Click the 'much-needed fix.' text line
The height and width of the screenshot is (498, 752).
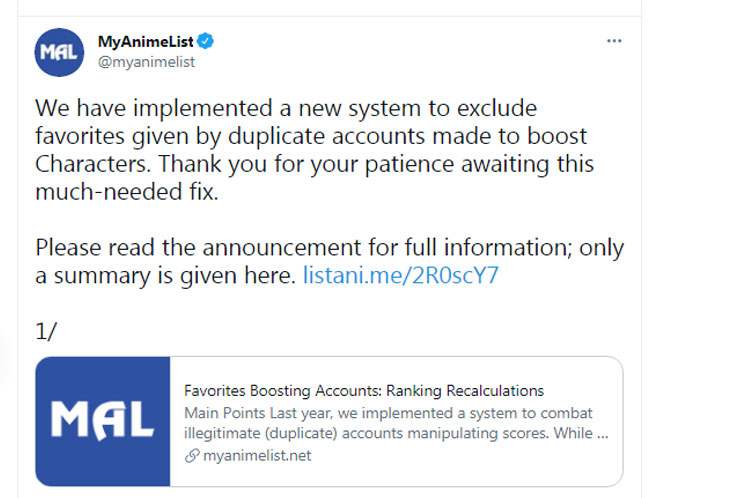(126, 192)
